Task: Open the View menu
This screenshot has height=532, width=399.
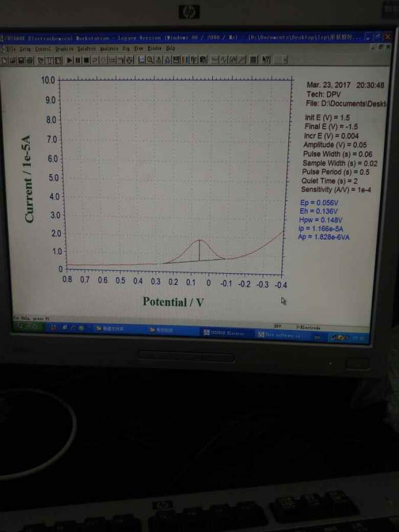Action: pyautogui.click(x=138, y=48)
